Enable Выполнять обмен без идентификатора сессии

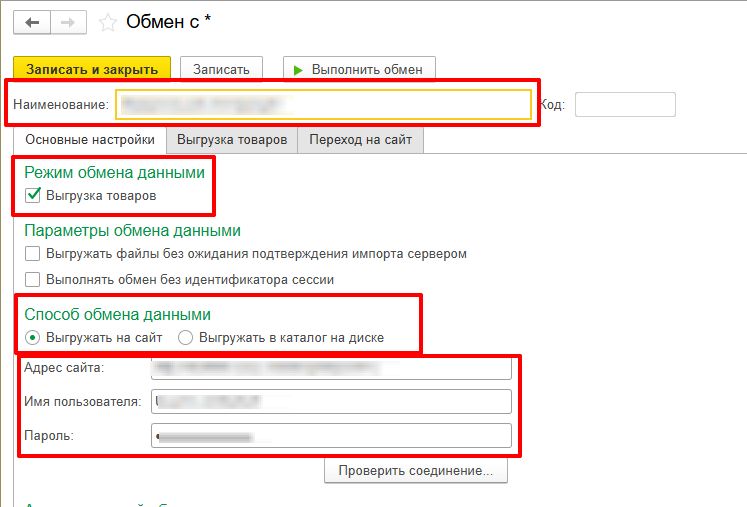(x=33, y=280)
